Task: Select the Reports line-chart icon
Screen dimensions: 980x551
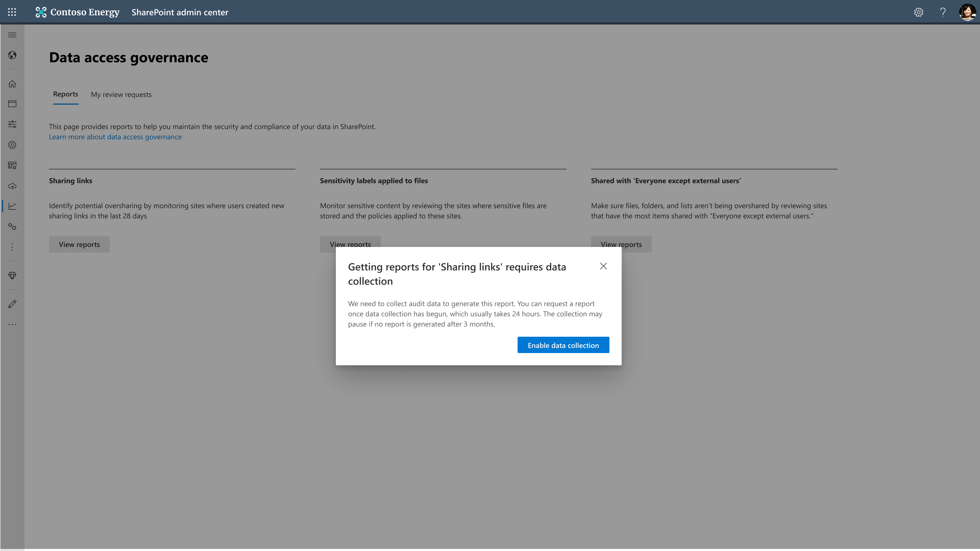Action: coord(12,206)
